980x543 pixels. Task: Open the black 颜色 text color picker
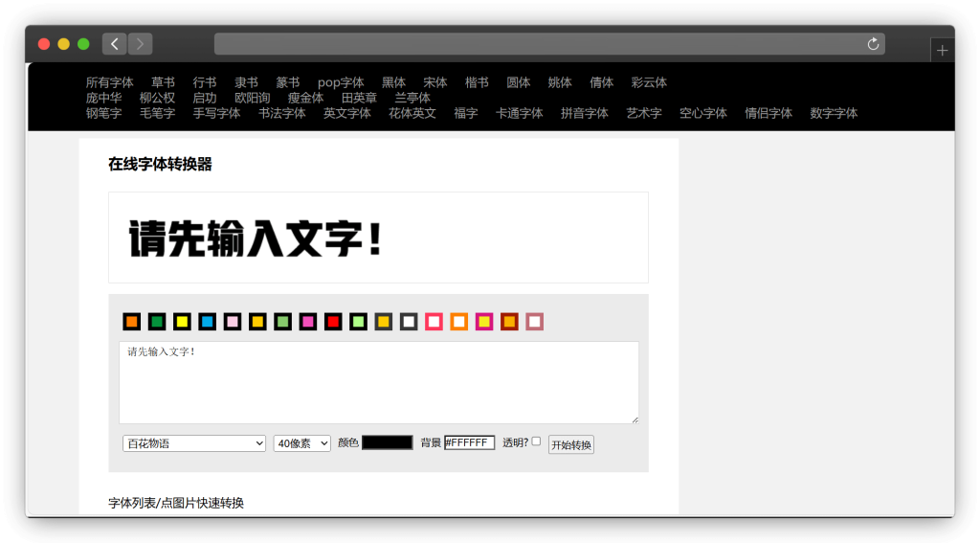coord(387,442)
